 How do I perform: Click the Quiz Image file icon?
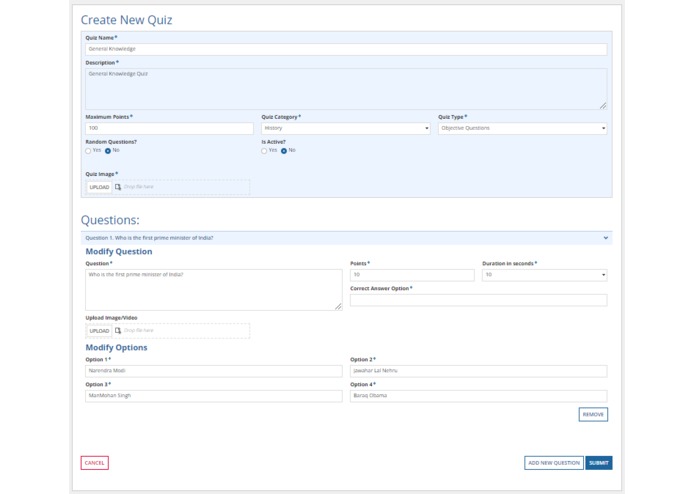pos(118,187)
